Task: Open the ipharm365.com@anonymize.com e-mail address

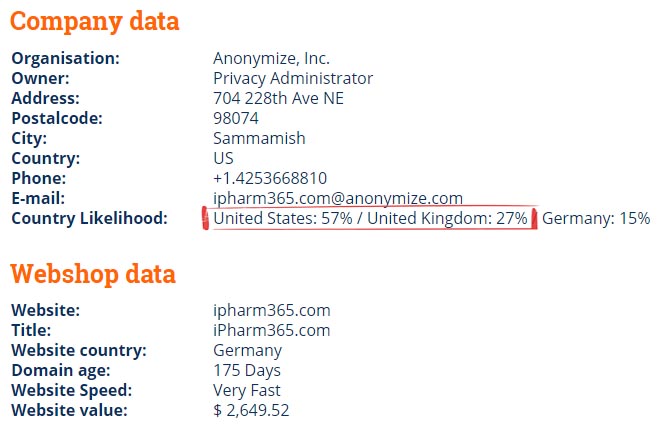Action: 338,198
